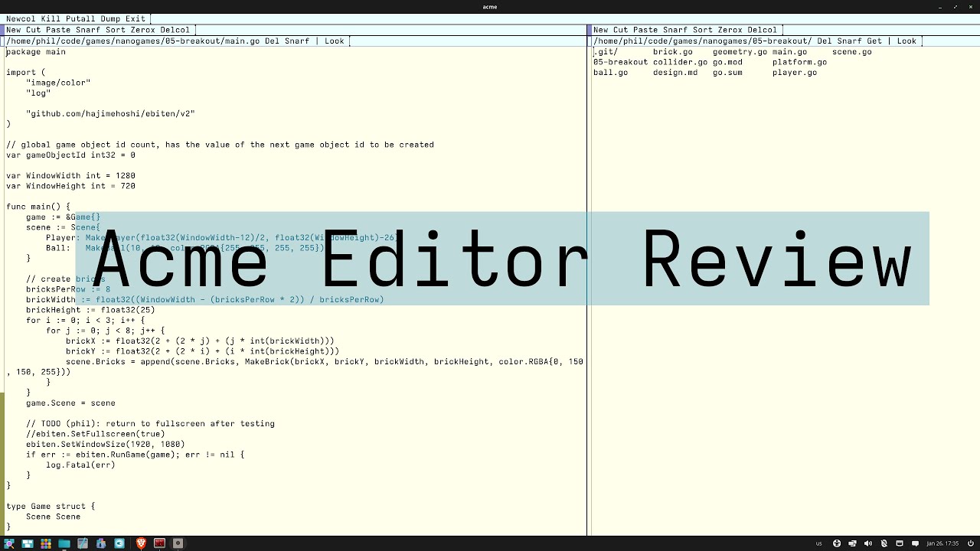Click the 'Jan 26, 17:35' clock
980x551 pixels.
[x=942, y=543]
